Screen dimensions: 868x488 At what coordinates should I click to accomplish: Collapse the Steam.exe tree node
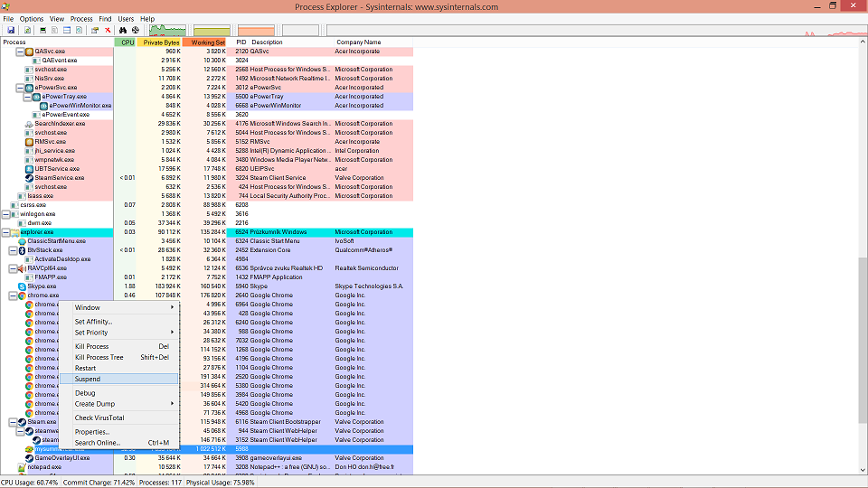point(13,422)
